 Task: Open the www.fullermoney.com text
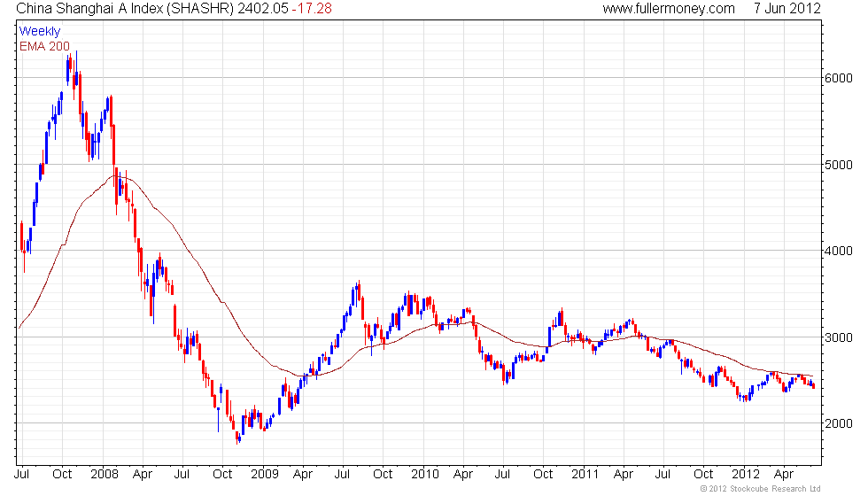coord(669,8)
